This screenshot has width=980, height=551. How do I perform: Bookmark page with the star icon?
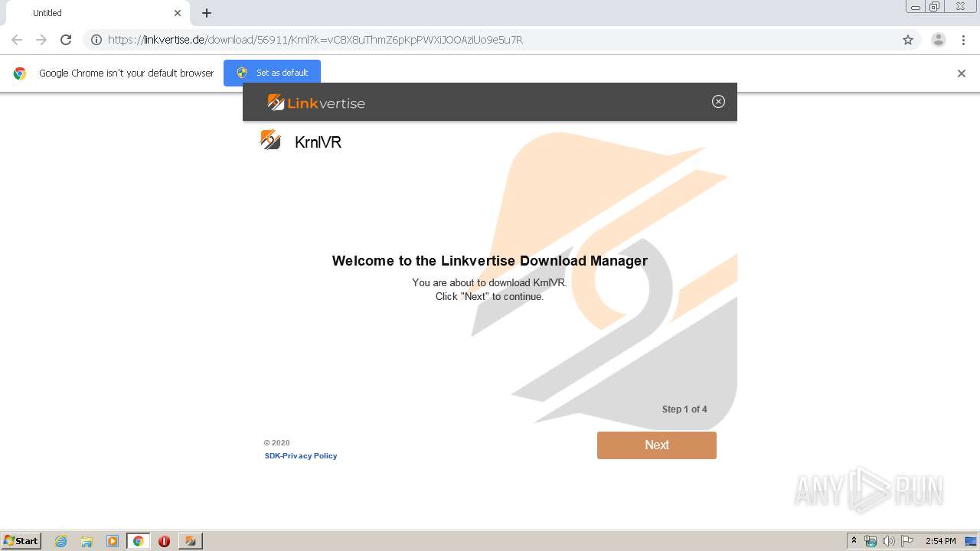(x=908, y=40)
